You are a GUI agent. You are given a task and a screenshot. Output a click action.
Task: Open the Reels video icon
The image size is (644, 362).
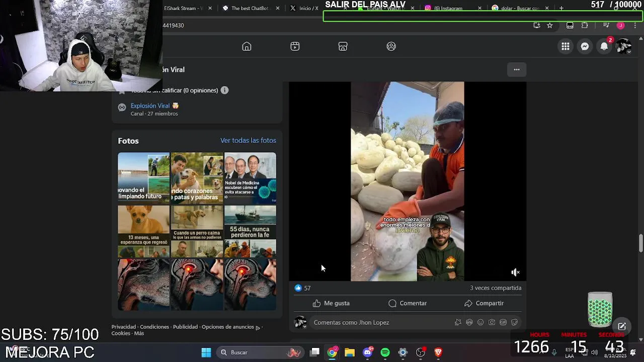(x=295, y=46)
